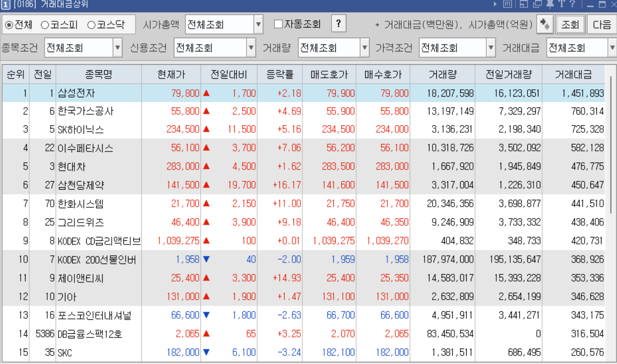
Task: Open the 가격조건 dropdown
Action: pyautogui.click(x=491, y=48)
